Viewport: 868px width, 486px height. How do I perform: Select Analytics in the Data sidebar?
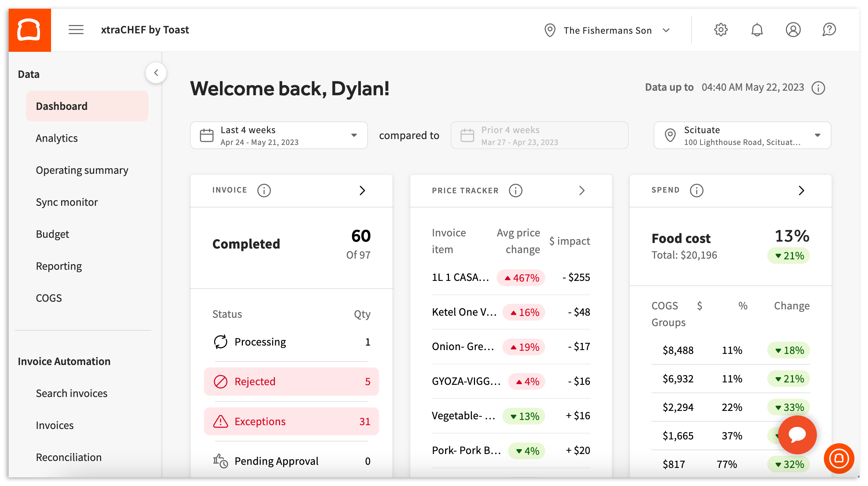point(57,138)
